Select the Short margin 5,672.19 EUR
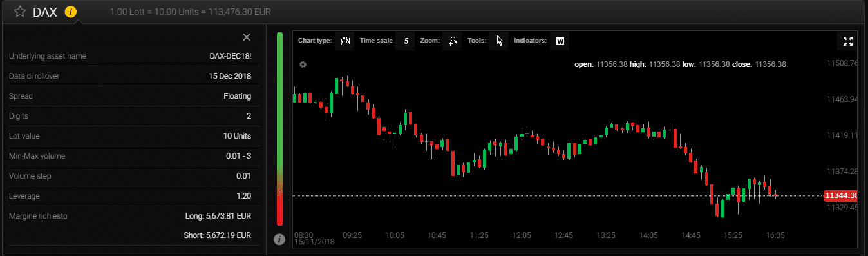Viewport: 868px width, 256px height. [x=218, y=235]
